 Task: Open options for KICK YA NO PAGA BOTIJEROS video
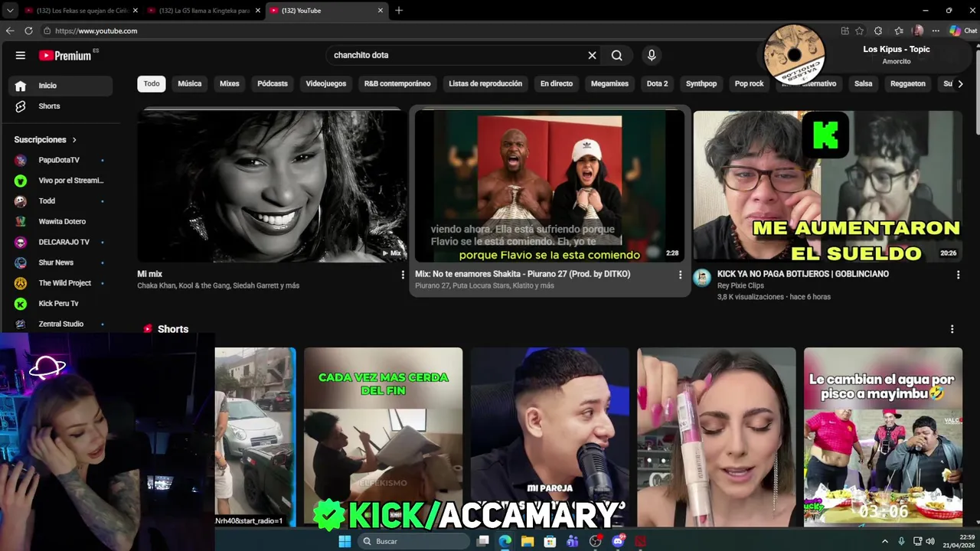pos(958,275)
